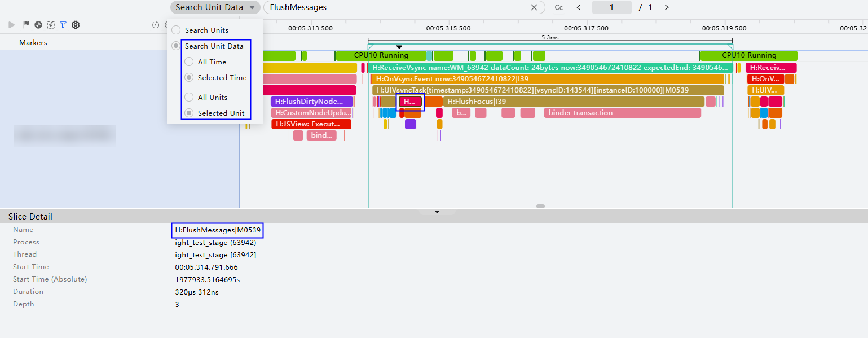Select the H:JSView: Execut... slice
Image resolution: width=868 pixels, height=338 pixels.
click(x=311, y=124)
